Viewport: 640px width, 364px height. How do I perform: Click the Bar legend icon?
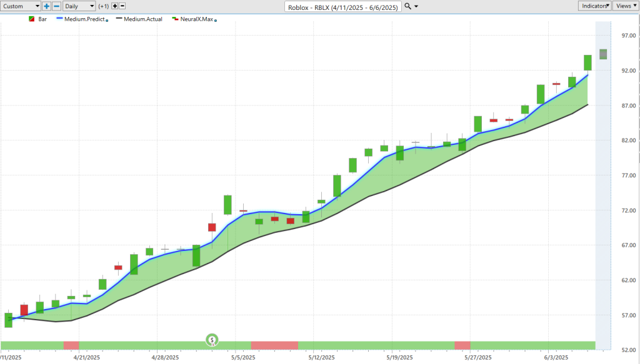(31, 19)
